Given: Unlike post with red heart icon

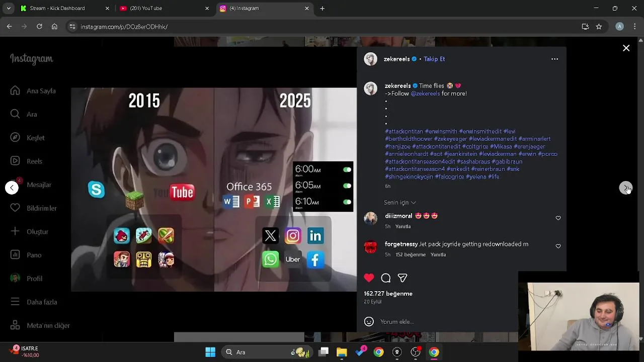Looking at the screenshot, I should (369, 278).
